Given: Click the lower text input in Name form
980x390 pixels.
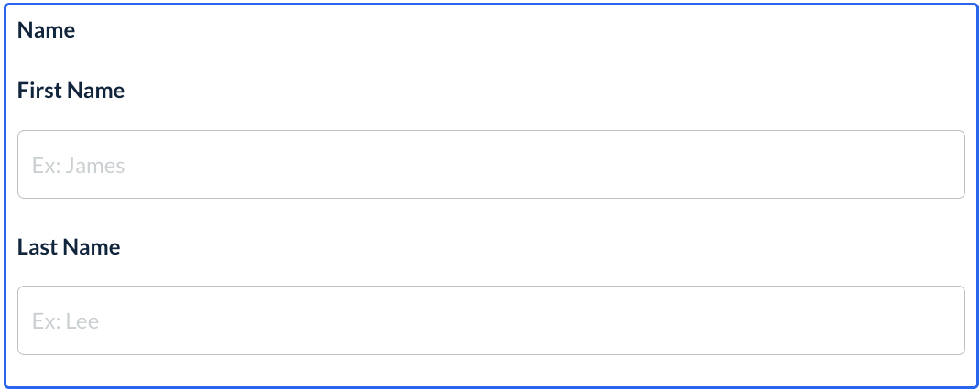Looking at the screenshot, I should 491,320.
